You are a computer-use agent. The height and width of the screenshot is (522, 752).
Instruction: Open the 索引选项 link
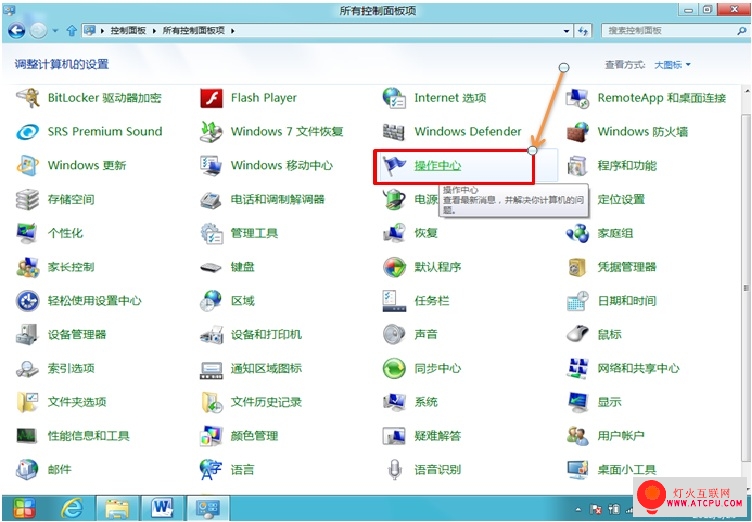point(71,368)
